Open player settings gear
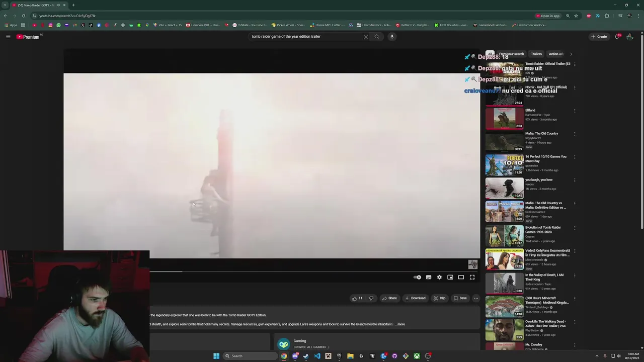Viewport: 644px width, 362px height. 439,278
